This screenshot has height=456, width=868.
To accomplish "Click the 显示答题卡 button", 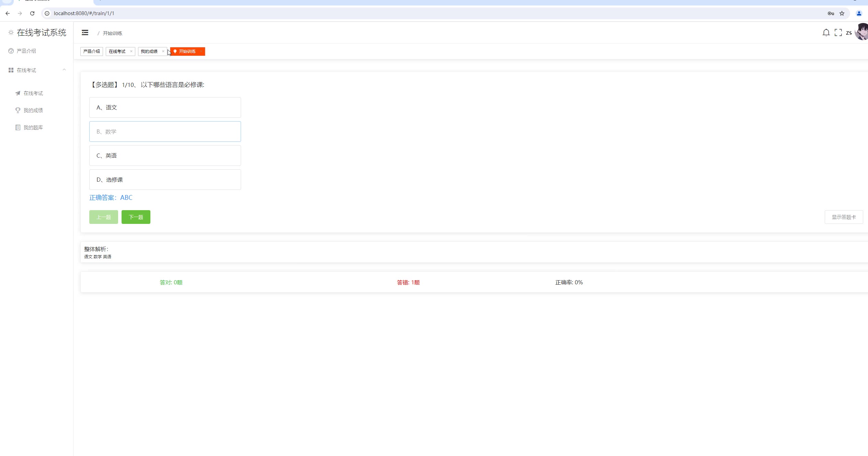I will [843, 217].
